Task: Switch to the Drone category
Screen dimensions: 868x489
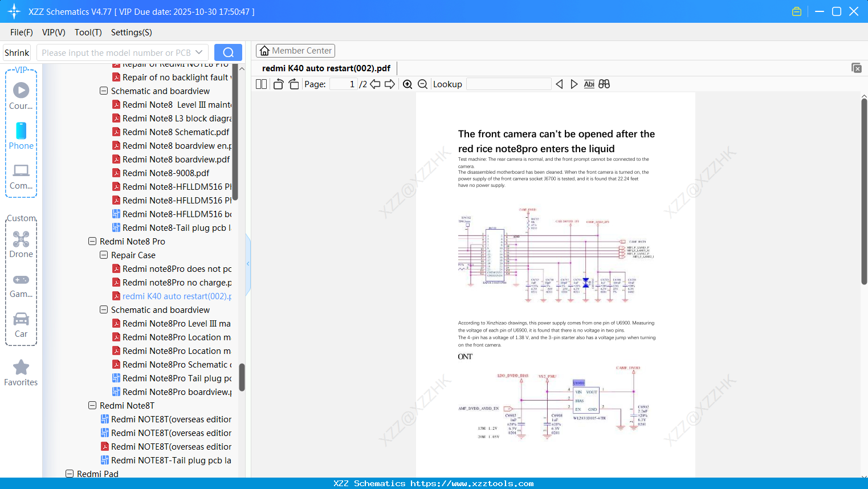Action: point(21,244)
